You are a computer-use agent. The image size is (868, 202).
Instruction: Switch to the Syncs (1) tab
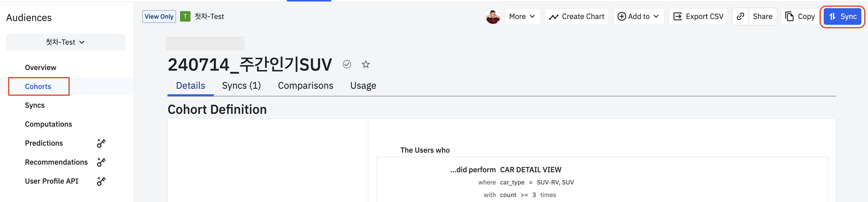point(241,86)
